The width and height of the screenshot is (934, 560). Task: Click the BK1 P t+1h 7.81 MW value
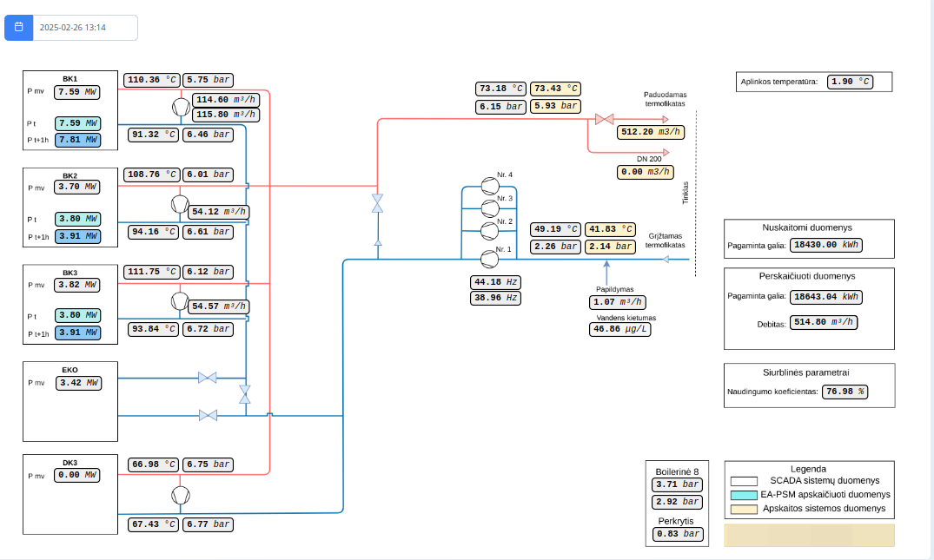click(x=78, y=140)
